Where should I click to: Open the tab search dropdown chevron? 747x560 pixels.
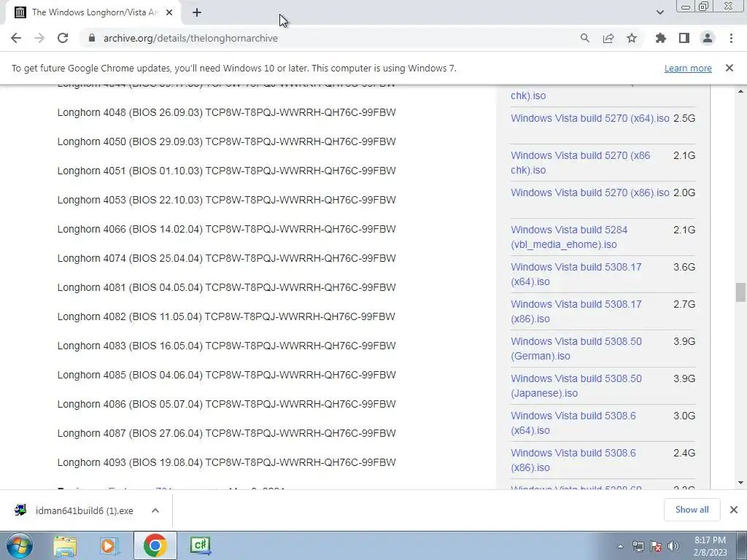click(659, 12)
